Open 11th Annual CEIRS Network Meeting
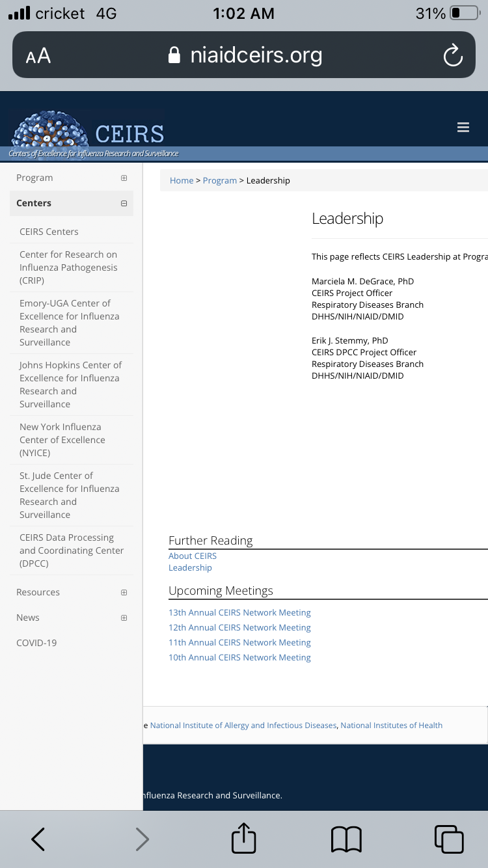The width and height of the screenshot is (488, 868). pyautogui.click(x=239, y=642)
